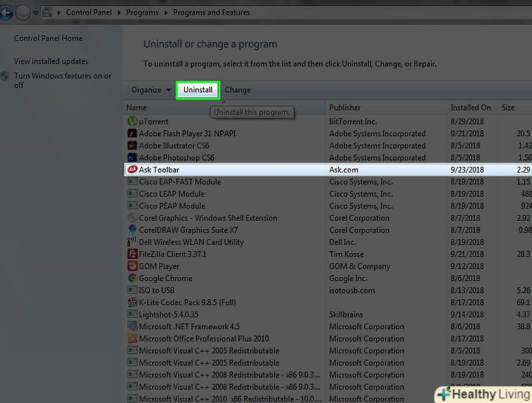Open the recent pages dropdown arrow
The width and height of the screenshot is (532, 403).
point(35,13)
